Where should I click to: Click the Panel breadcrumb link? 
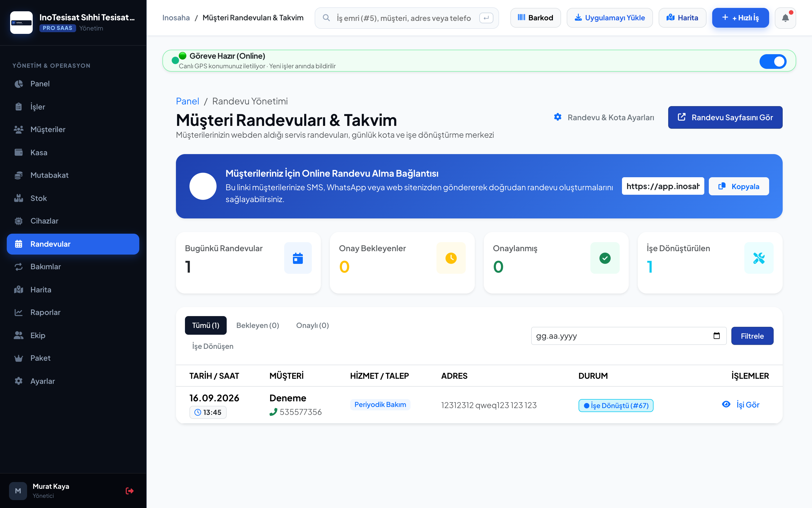[187, 101]
